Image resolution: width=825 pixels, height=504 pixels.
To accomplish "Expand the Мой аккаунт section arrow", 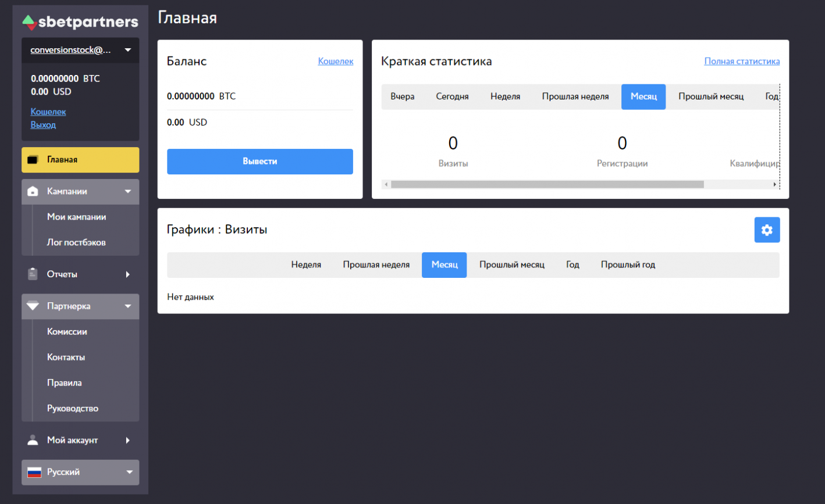I will point(128,440).
